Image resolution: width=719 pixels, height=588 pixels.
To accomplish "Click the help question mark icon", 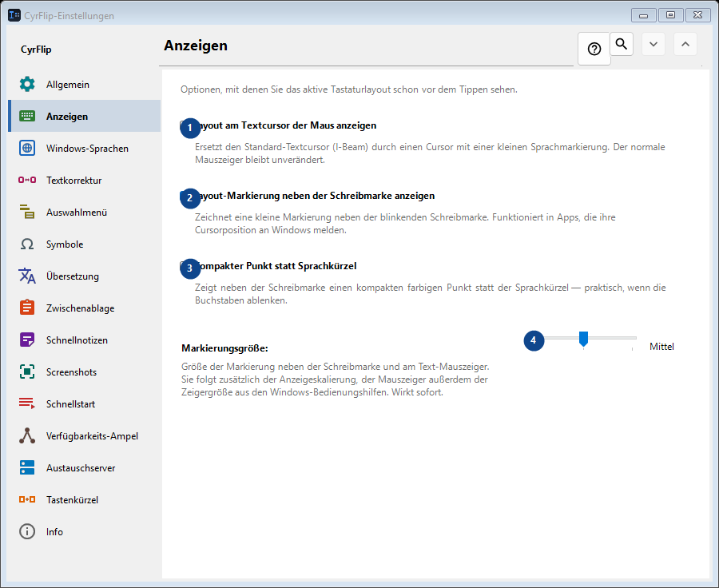I will 594,49.
